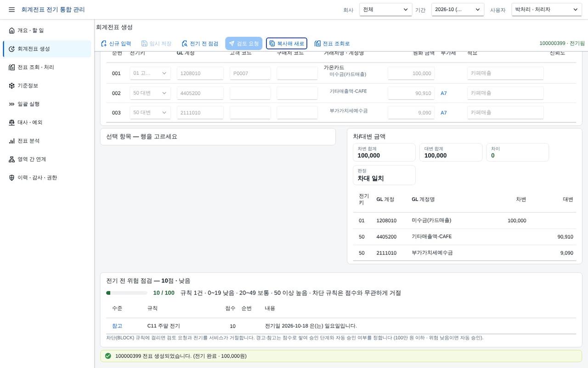Click the 원화 금액 field 90,910

(x=411, y=93)
